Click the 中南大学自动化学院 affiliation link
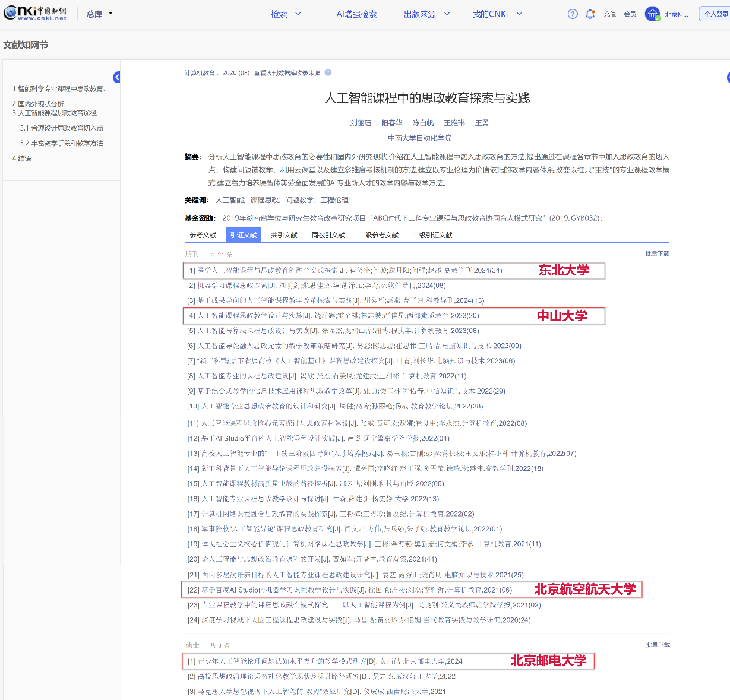Viewport: 730px width, 700px height. 419,138
